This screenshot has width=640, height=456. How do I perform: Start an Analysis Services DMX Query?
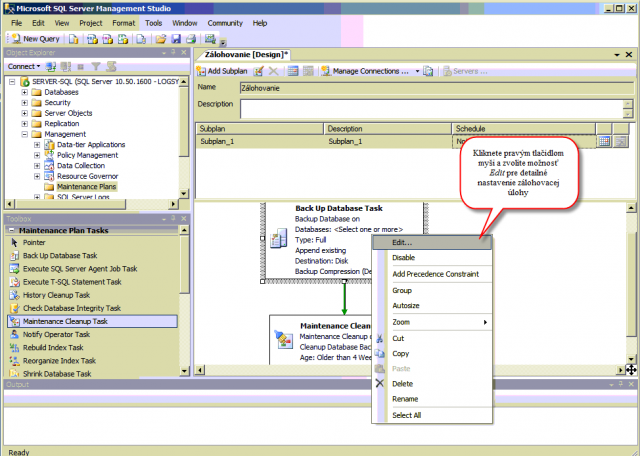[107, 39]
